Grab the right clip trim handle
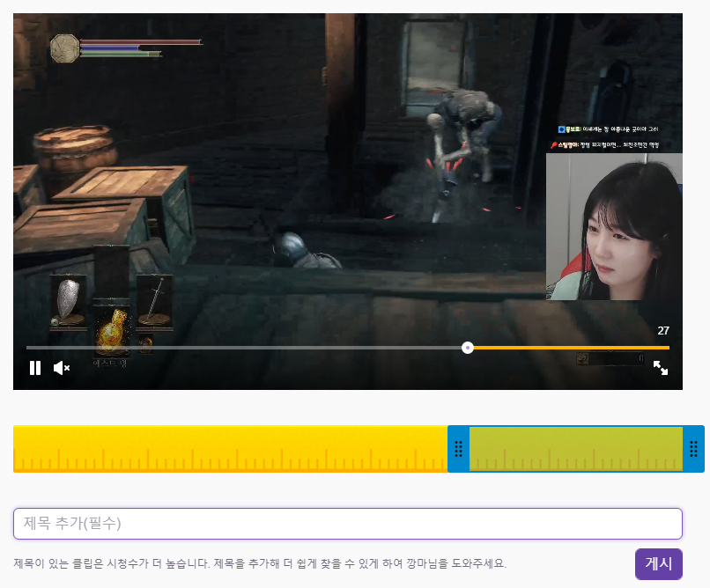The height and width of the screenshot is (588, 710). pyautogui.click(x=693, y=449)
